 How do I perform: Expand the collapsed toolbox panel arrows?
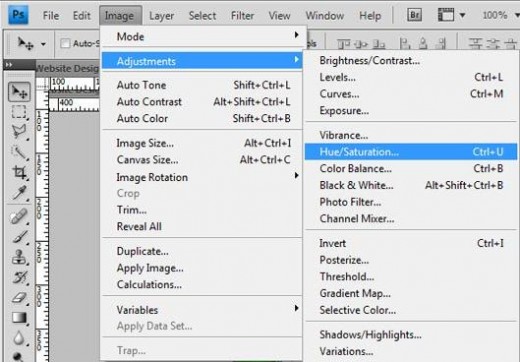click(9, 65)
